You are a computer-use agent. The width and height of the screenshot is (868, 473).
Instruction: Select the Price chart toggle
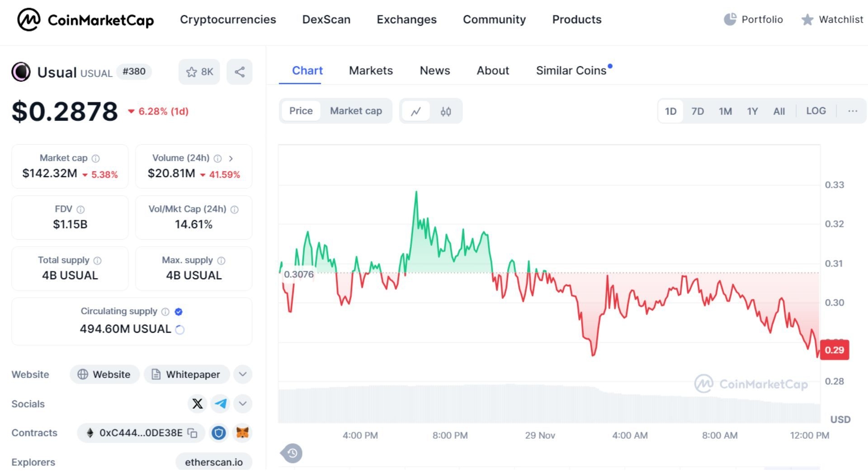301,111
